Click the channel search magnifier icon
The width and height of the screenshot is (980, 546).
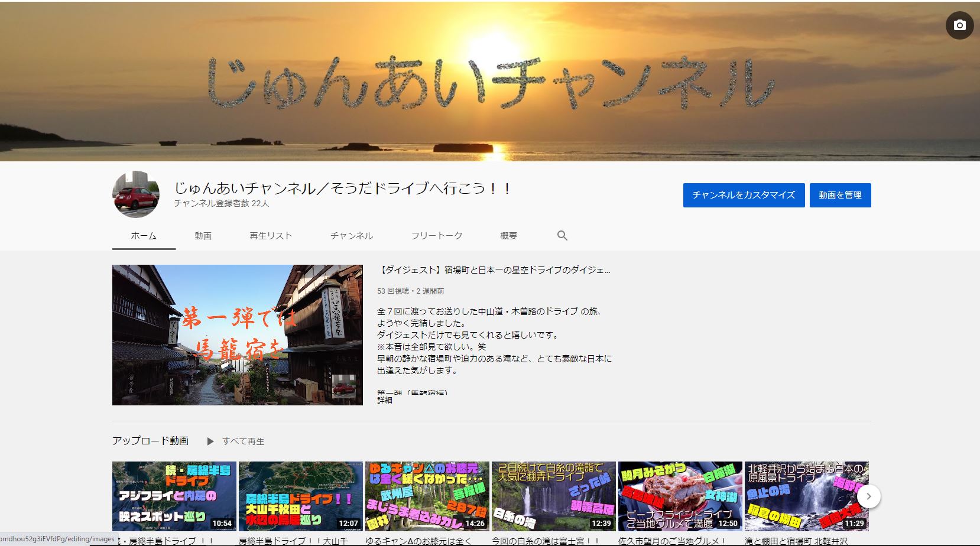(x=562, y=236)
